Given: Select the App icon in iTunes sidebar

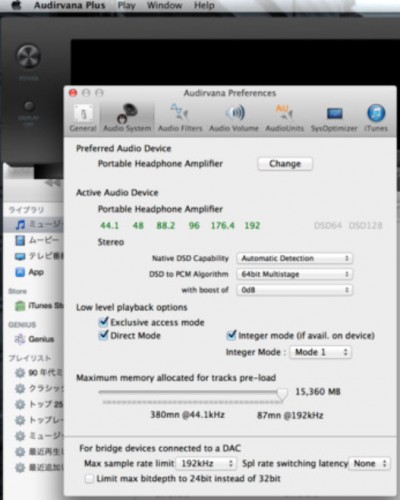Looking at the screenshot, I should pyautogui.click(x=20, y=272).
